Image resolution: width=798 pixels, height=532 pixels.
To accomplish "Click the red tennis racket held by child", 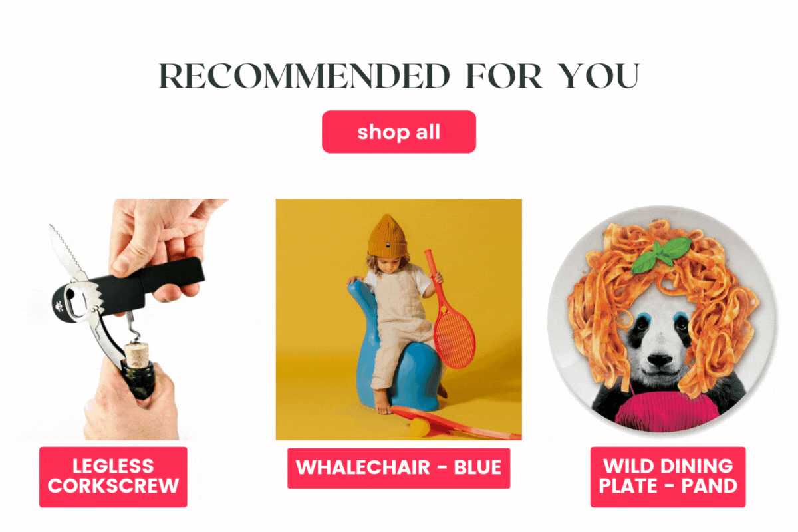I will coord(451,311).
